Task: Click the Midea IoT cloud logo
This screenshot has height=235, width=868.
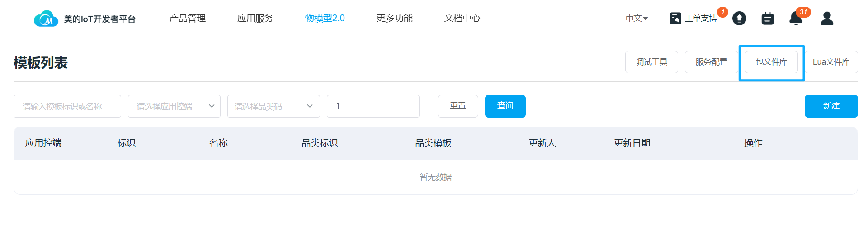Action: tap(46, 19)
